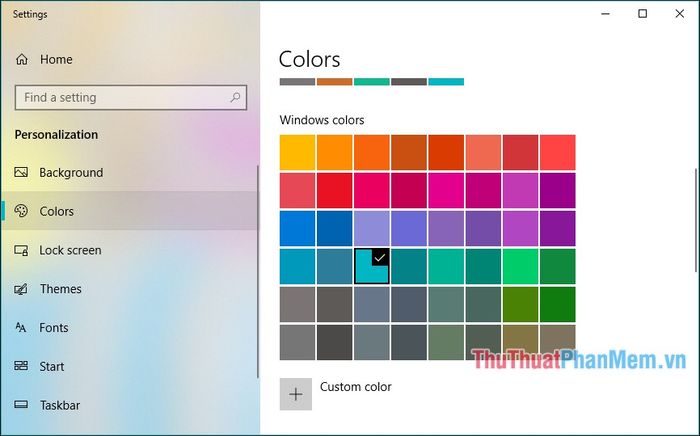Image resolution: width=700 pixels, height=436 pixels.
Task: Focus the Find a setting field
Action: [x=131, y=97]
